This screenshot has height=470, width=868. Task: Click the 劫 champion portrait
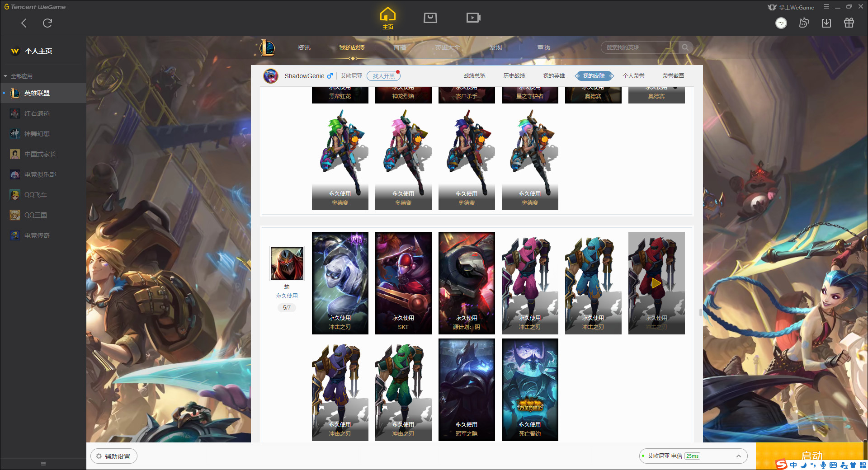[287, 263]
